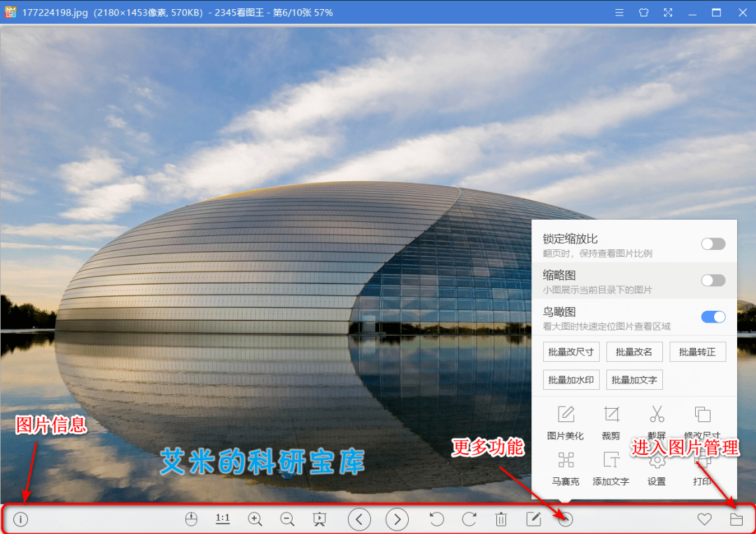Select the 马赛克 mosaic tool

pos(566,468)
